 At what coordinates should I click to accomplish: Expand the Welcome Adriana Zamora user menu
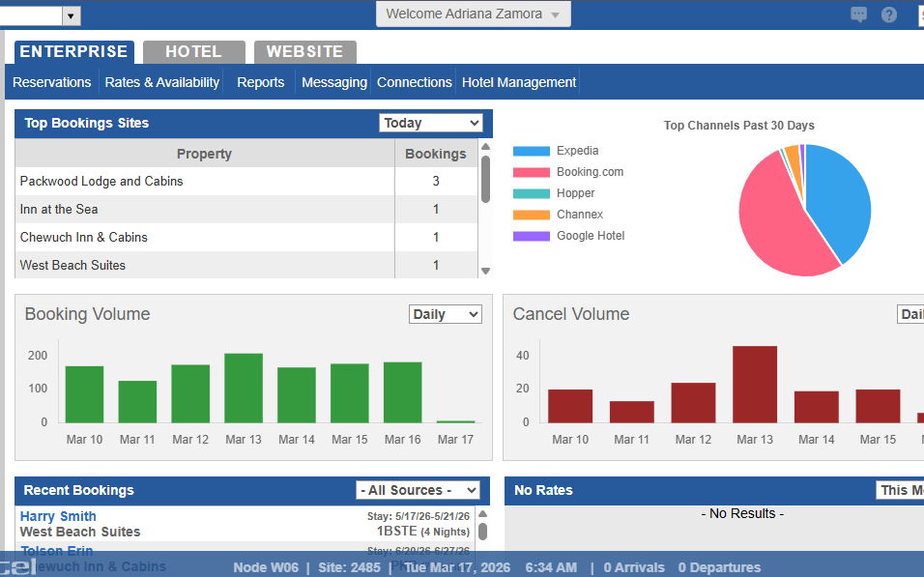(x=474, y=14)
